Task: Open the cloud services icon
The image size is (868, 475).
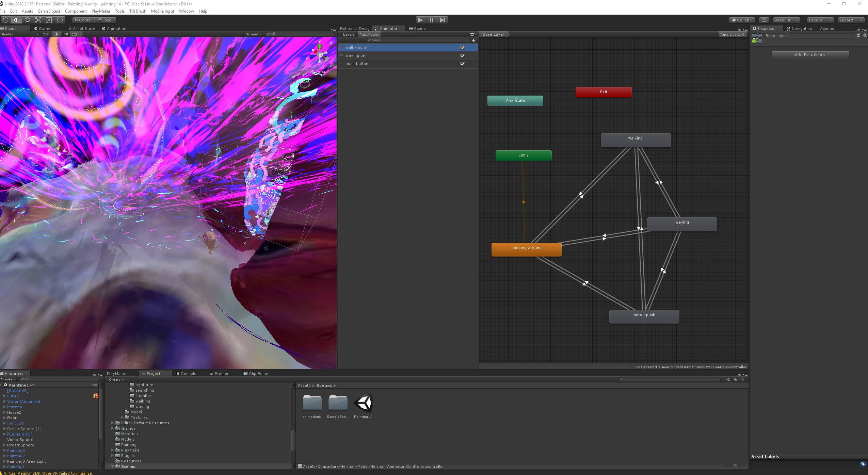Action: [x=764, y=20]
